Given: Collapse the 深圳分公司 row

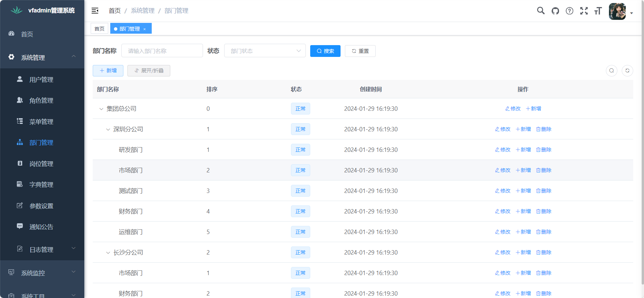Looking at the screenshot, I should point(108,129).
